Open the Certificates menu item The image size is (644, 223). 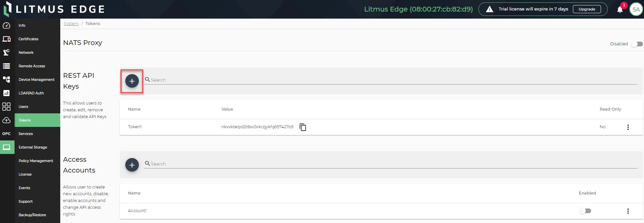point(37,39)
